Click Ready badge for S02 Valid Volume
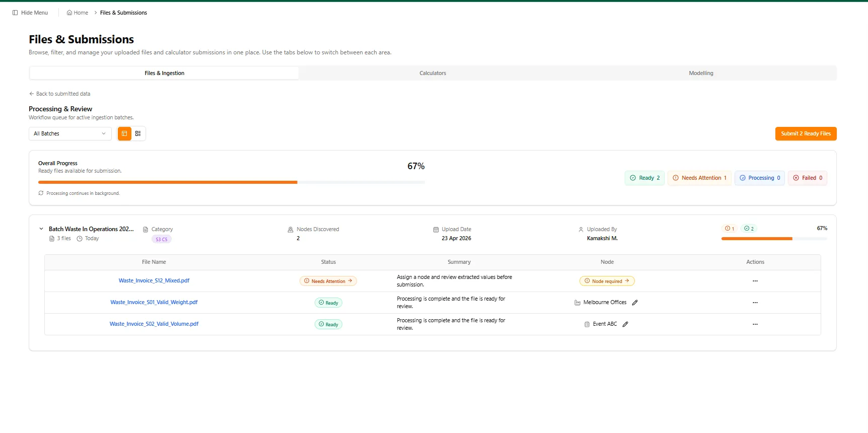 point(328,324)
